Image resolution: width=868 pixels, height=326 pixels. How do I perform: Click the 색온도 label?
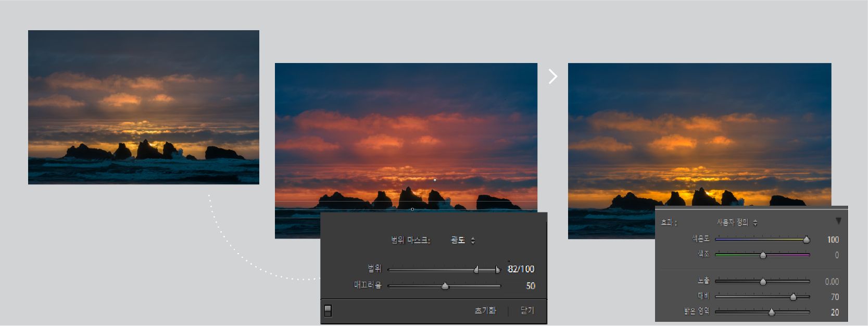click(700, 239)
